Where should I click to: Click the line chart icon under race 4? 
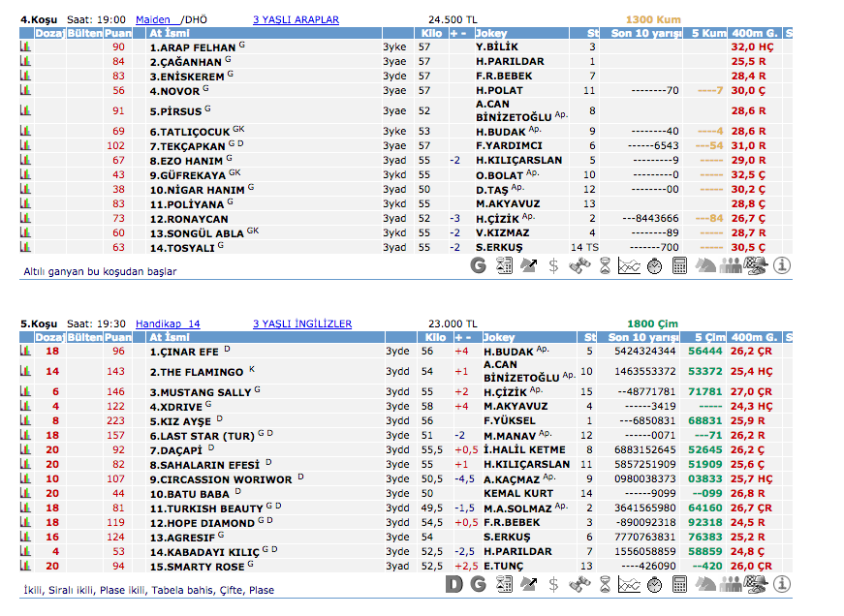click(629, 264)
